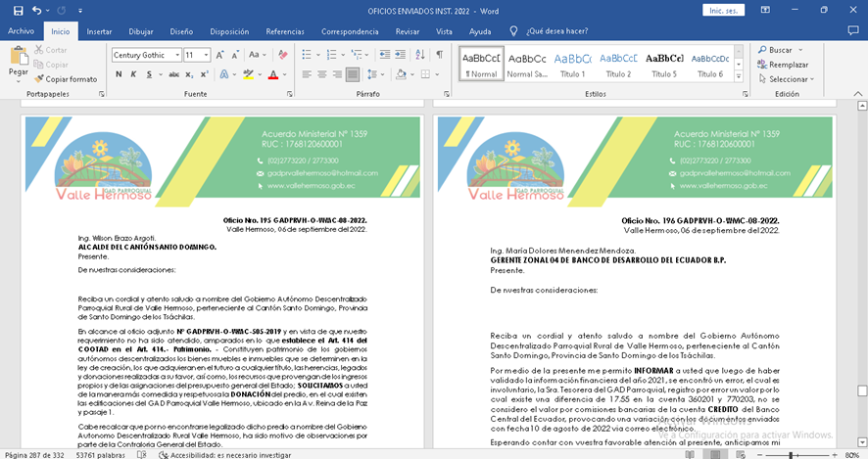Click the Pegar paste icon
Screen dimensions: 868x459
18,57
